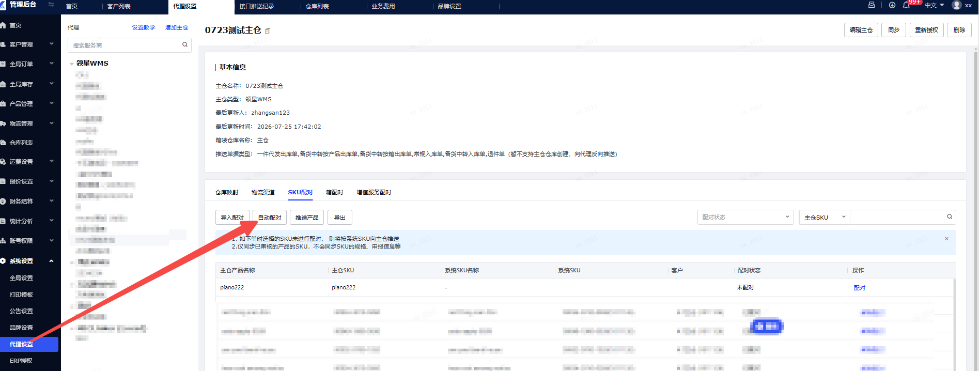Expand the 财务结算 menu chevron

[51, 201]
